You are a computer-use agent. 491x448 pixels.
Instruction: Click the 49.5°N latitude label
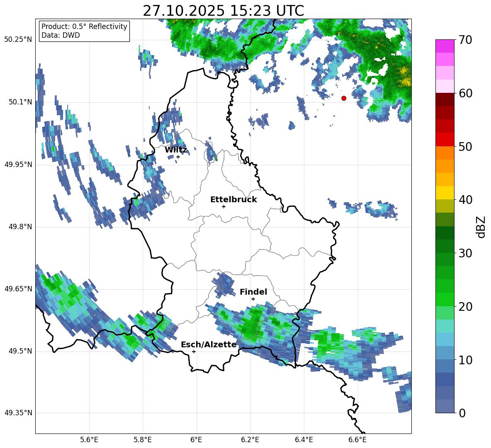click(20, 351)
